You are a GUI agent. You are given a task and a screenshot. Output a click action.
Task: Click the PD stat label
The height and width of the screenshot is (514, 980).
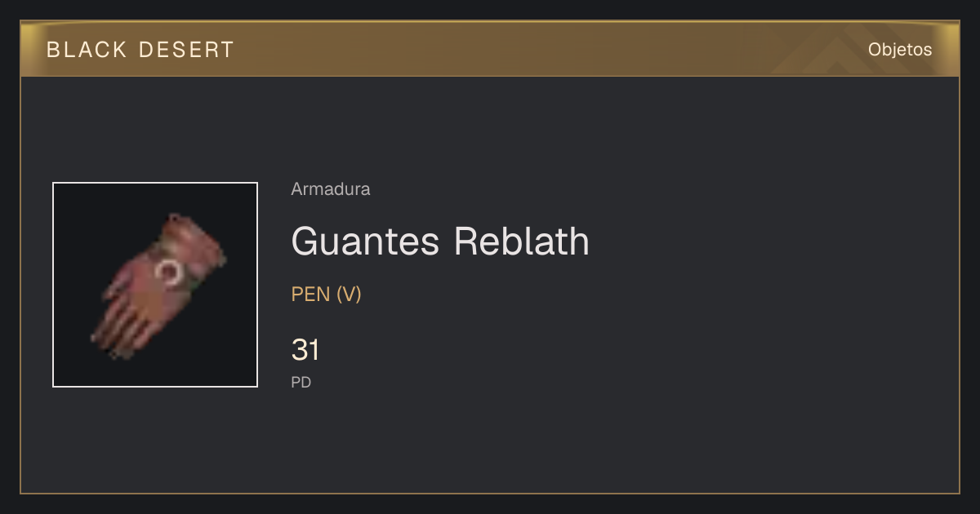coord(301,382)
